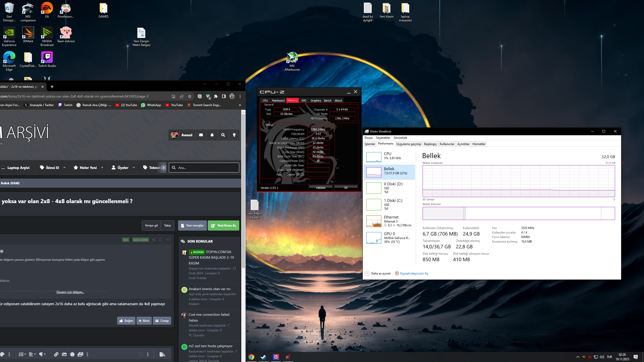Open the smilies emoji picker in editor
644x362 pixels.
72,354
